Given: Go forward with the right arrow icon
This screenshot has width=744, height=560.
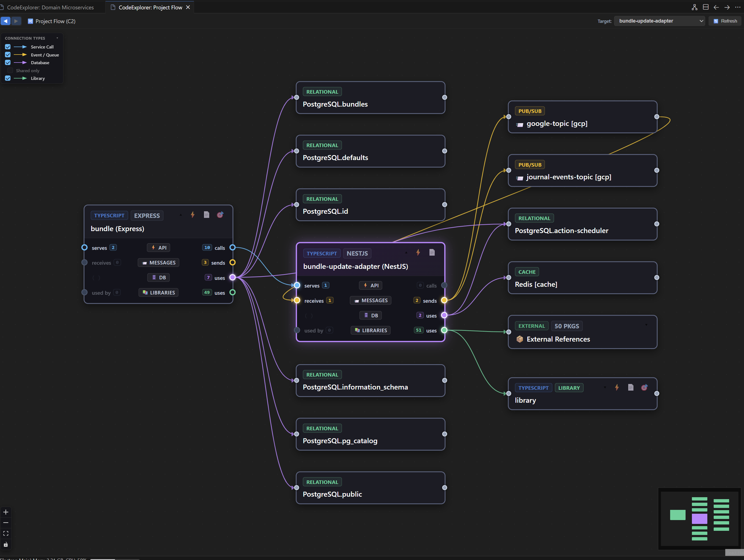Looking at the screenshot, I should 727,7.
